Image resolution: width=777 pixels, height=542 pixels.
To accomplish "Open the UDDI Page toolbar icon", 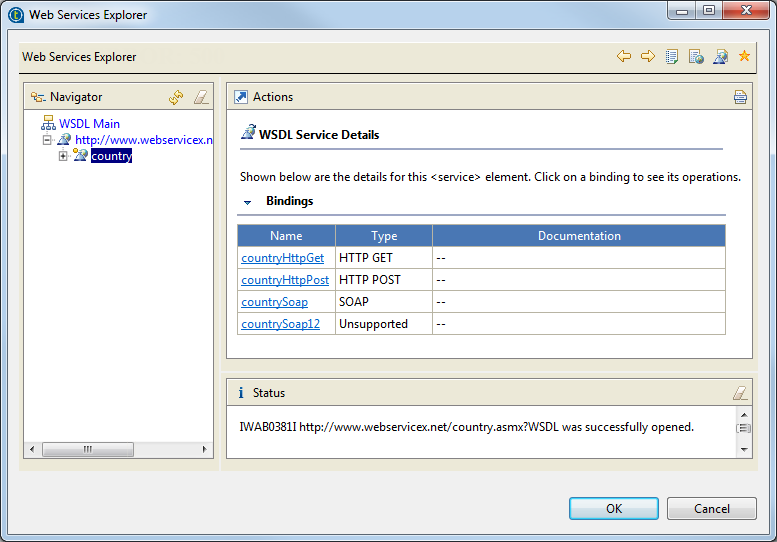I will 672,57.
